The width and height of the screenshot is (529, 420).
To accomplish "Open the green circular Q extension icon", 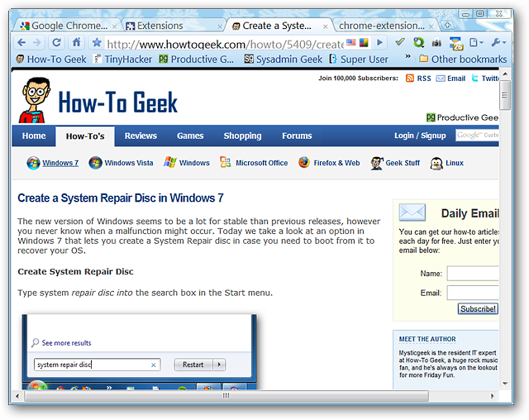I will click(419, 42).
